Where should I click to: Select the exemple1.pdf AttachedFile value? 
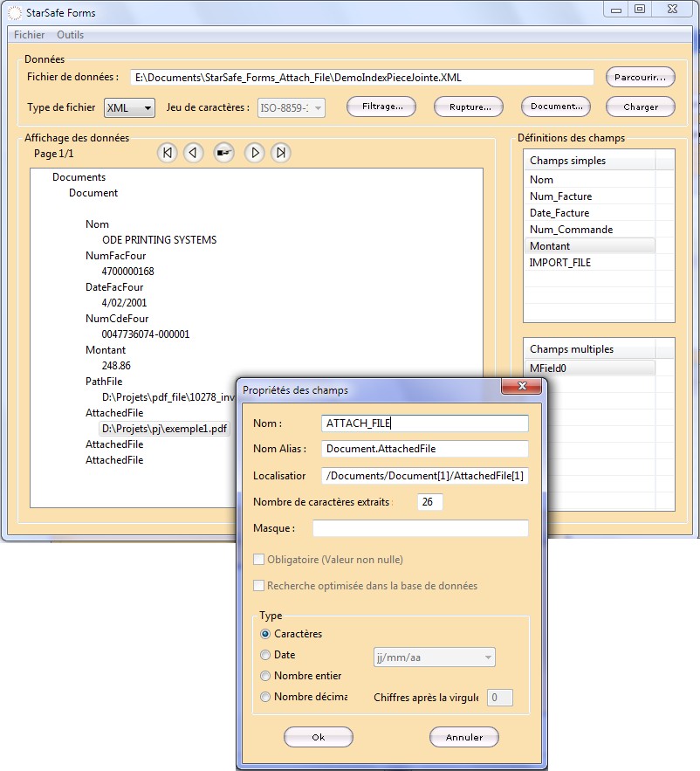coord(164,429)
